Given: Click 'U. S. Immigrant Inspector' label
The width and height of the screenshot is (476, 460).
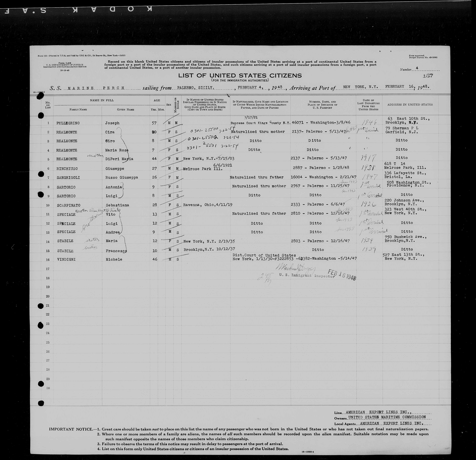Looking at the screenshot, I should pos(307,276).
